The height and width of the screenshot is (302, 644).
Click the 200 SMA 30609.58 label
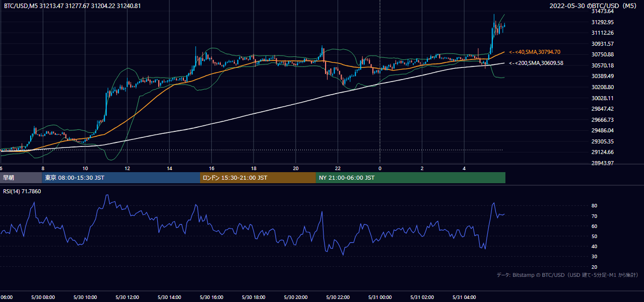(x=536, y=63)
